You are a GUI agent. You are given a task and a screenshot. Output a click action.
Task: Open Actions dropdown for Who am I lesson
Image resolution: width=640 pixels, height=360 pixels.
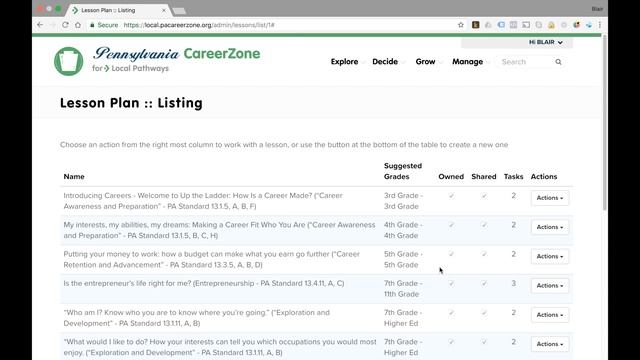(x=550, y=315)
